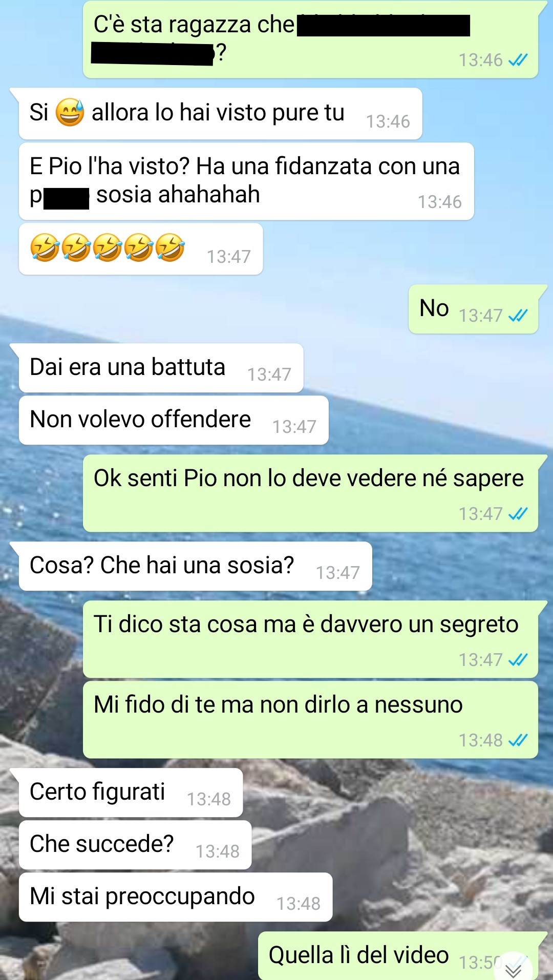Tap the 'Mi stai preoccupando' message
Screen dimensions: 553x980
176,897
